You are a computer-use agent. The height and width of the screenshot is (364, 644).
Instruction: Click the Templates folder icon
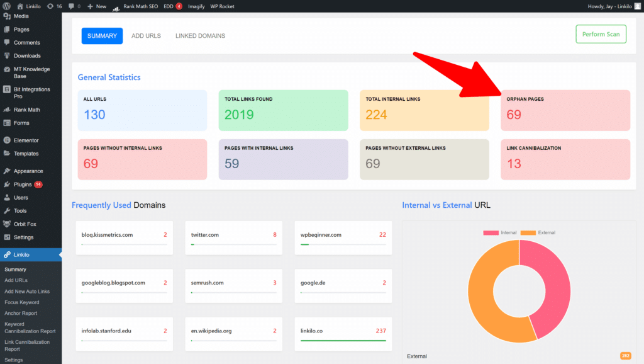7,153
